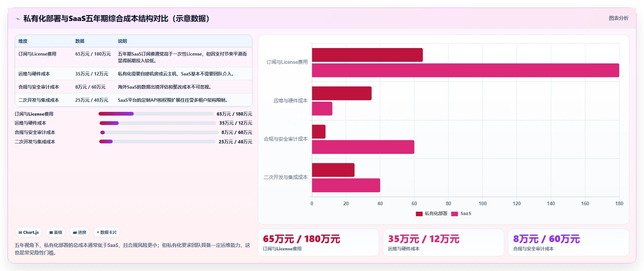Image resolution: width=644 pixels, height=271 pixels.
Task: Click the summary paragraph starting 五年视角下
Action: pos(132,249)
